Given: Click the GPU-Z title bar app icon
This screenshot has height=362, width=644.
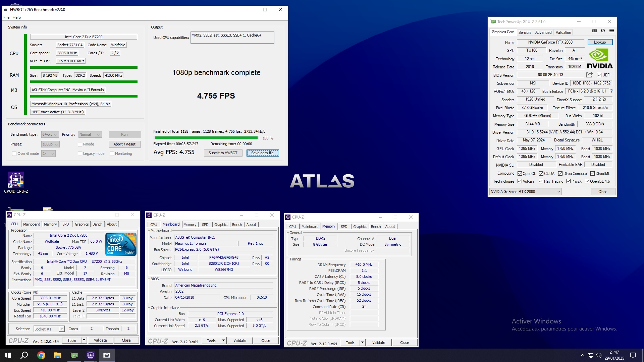Looking at the screenshot, I should [493, 21].
